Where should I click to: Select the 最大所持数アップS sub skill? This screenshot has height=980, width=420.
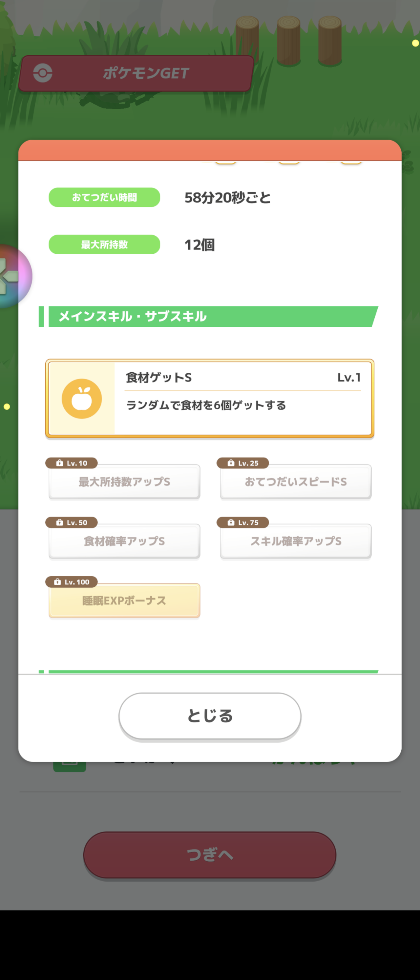[124, 482]
